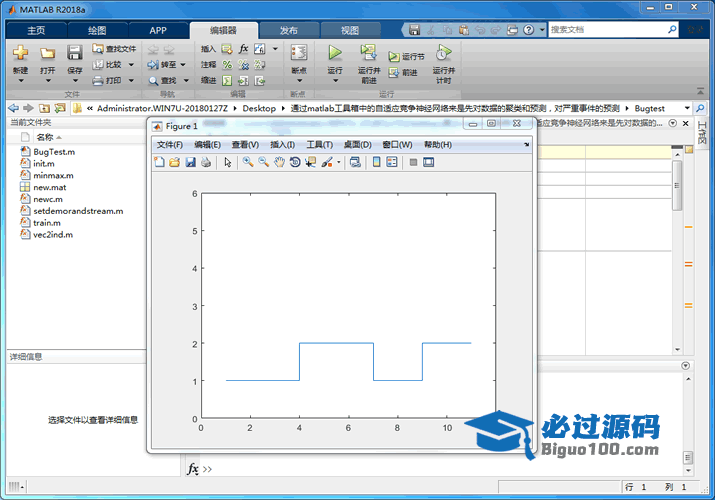This screenshot has height=500, width=715.
Task: Open Figure 1 Tools (工具) menu
Action: 319,144
